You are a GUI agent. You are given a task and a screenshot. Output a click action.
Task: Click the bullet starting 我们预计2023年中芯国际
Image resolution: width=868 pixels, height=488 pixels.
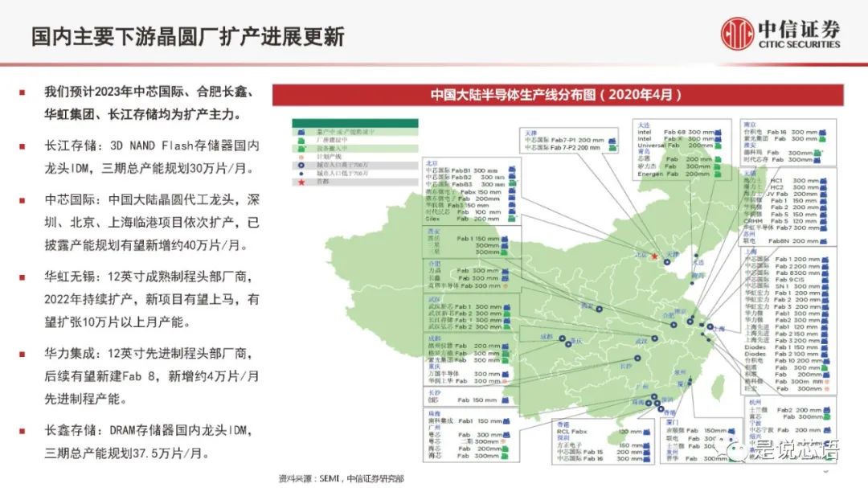pyautogui.click(x=149, y=102)
